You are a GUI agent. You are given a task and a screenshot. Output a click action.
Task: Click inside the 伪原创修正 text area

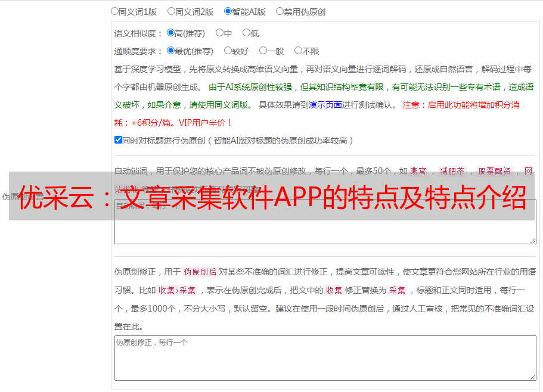325,358
